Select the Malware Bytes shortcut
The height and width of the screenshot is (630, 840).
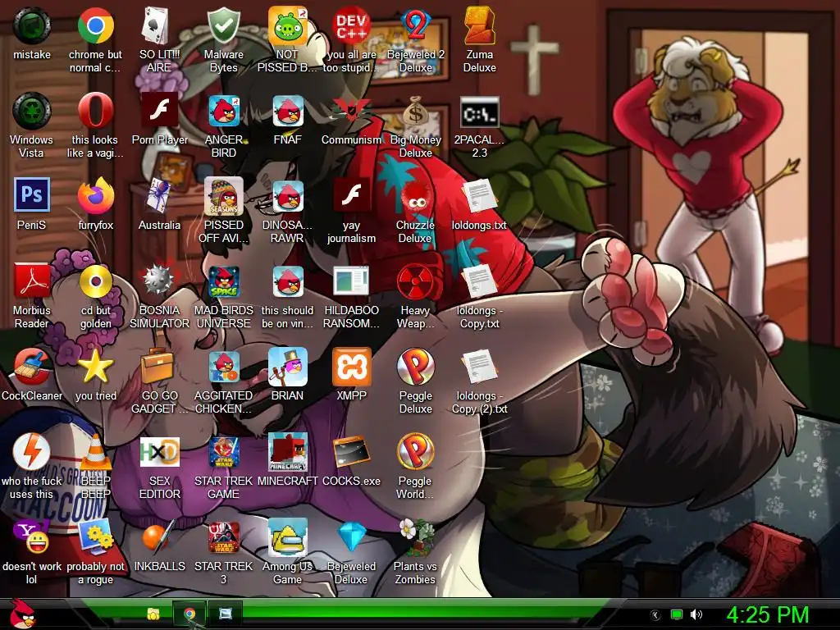tap(223, 25)
